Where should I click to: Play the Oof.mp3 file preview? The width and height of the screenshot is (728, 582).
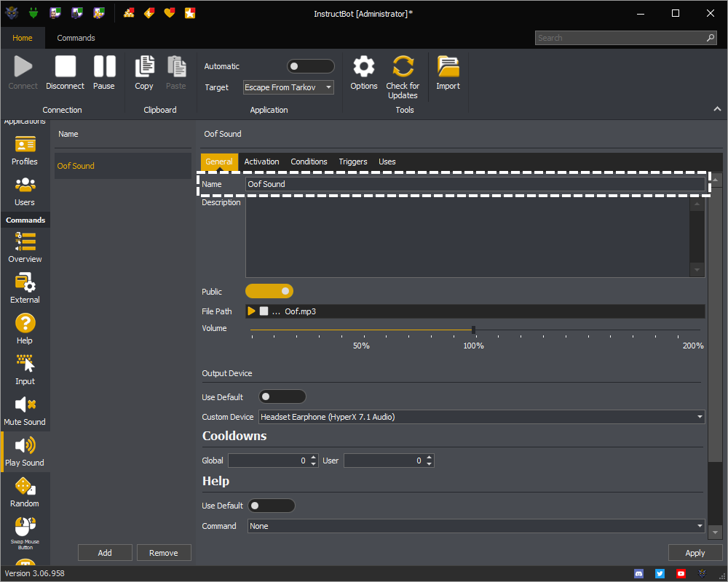tap(251, 311)
